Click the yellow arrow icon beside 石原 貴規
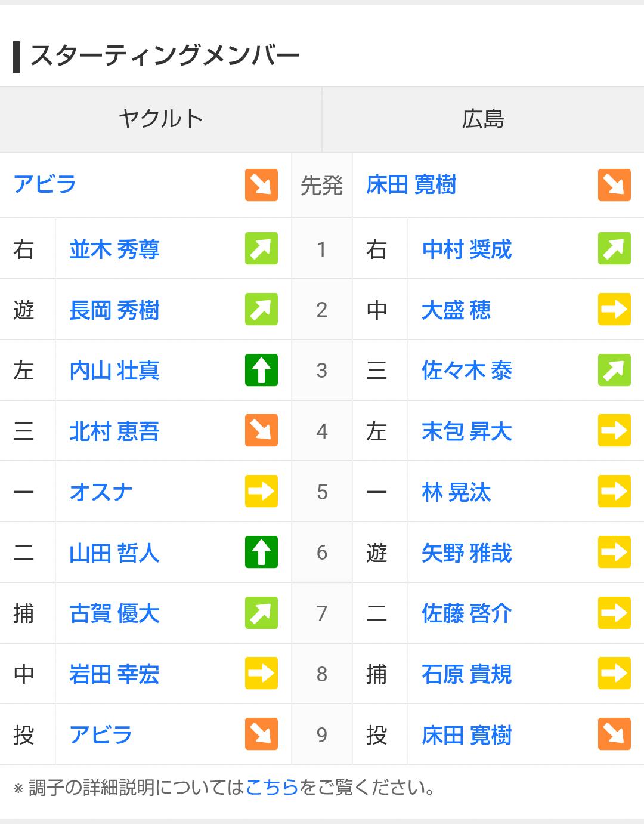This screenshot has height=824, width=644. 614,674
